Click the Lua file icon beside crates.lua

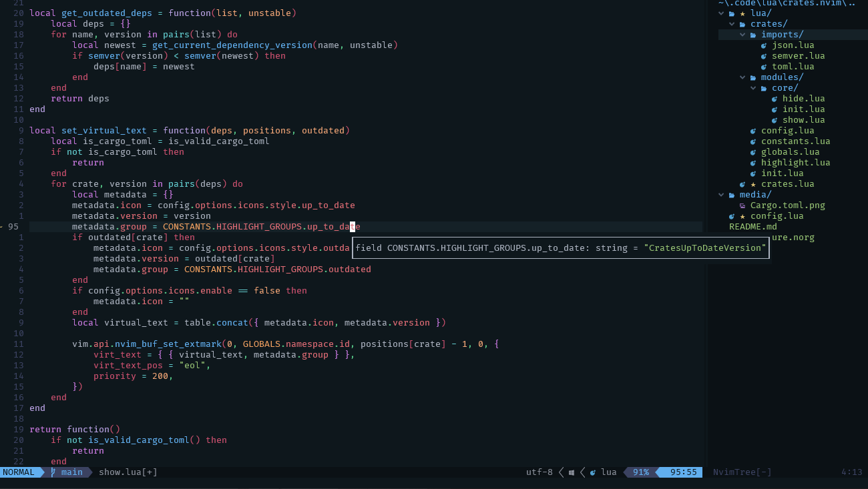coord(742,184)
